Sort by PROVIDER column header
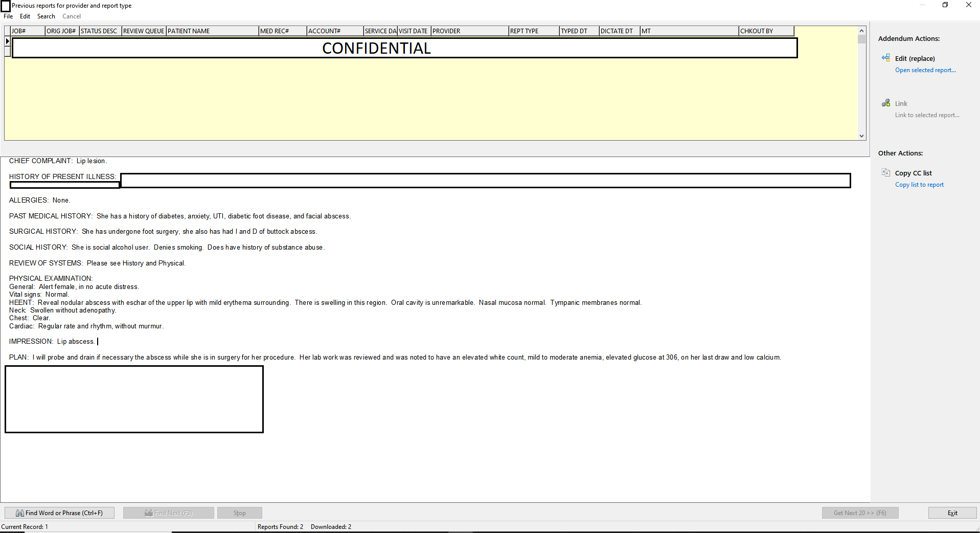Screen dimensions: 980x533 (470, 31)
